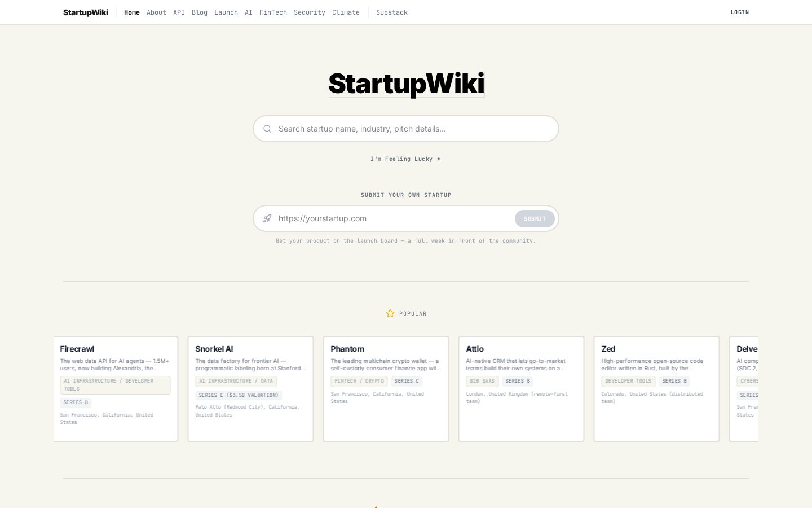812x508 pixels.
Task: Open the Snorkel AI startup card
Action: [x=250, y=389]
